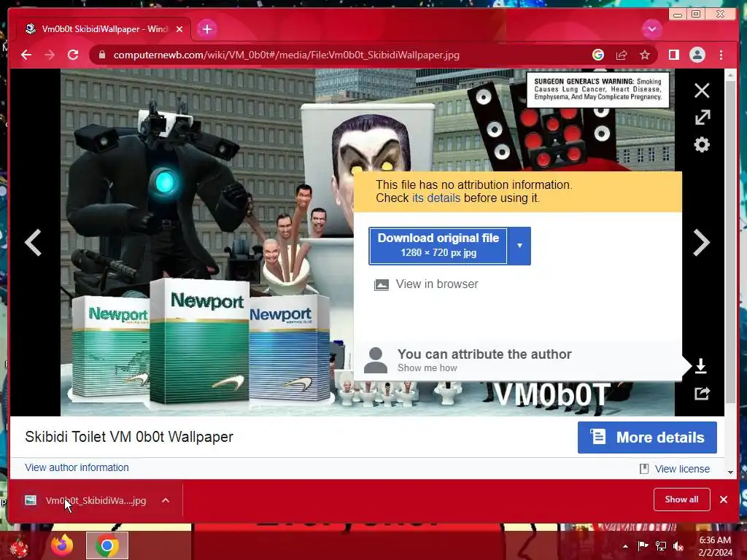Reload the page with the refresh icon

tap(73, 55)
